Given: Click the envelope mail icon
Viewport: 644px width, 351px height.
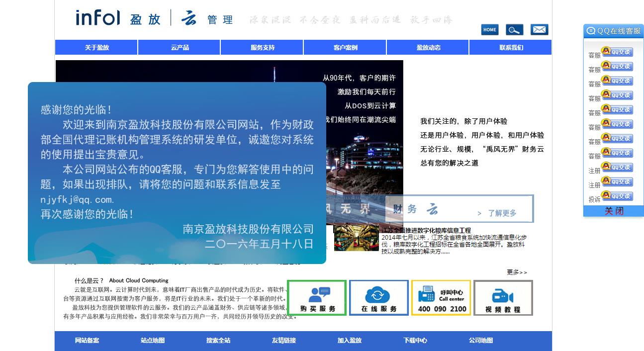Looking at the screenshot, I should pos(539,30).
